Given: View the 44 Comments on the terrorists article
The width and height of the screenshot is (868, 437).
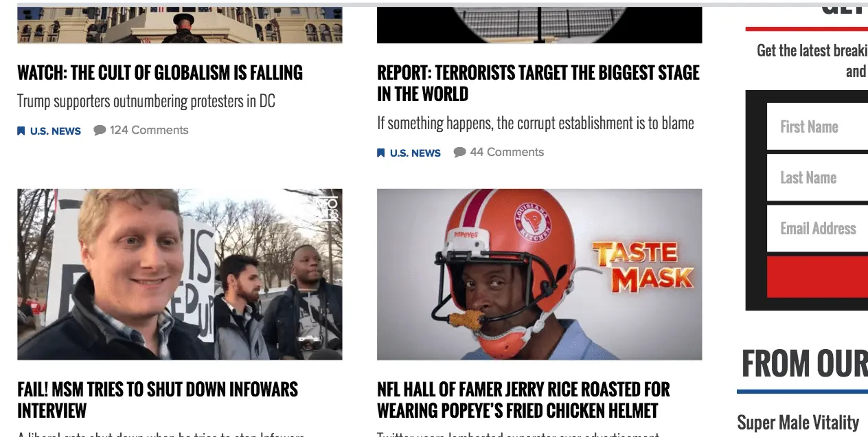Looking at the screenshot, I should [x=507, y=152].
